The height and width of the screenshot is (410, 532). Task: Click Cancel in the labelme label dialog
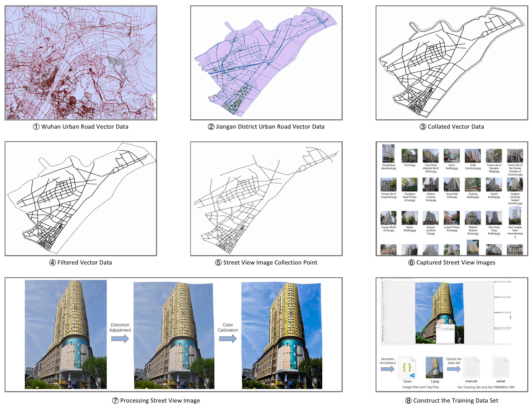(452, 329)
